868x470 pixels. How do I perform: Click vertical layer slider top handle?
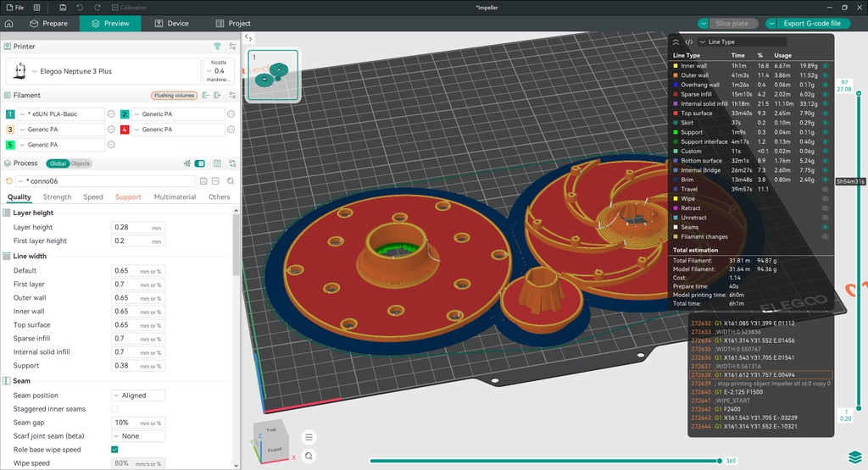pyautogui.click(x=859, y=93)
